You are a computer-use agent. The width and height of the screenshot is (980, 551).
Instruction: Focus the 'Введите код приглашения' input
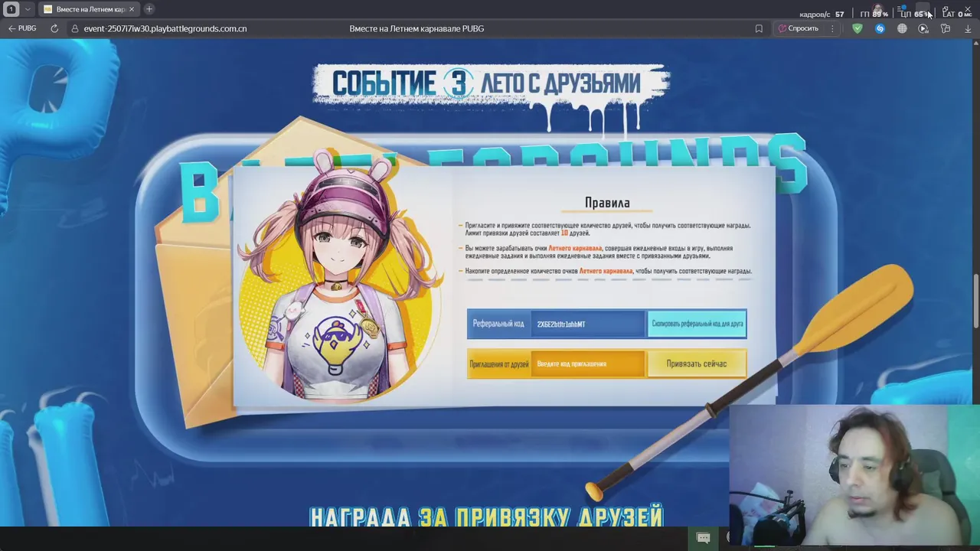(588, 364)
